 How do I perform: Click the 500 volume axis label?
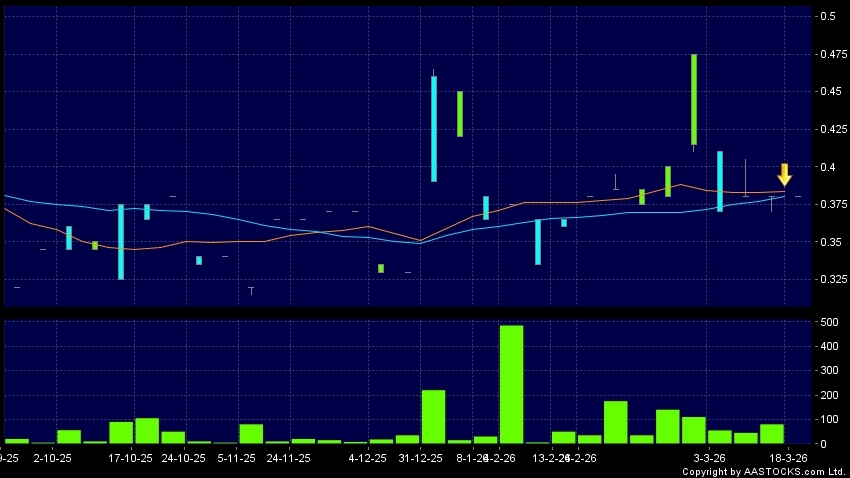827,323
